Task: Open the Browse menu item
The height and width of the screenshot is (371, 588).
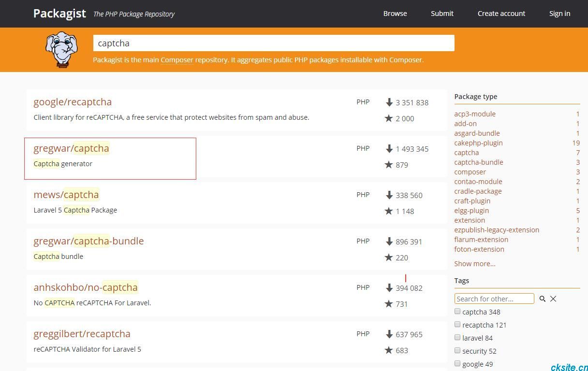Action: coord(395,14)
